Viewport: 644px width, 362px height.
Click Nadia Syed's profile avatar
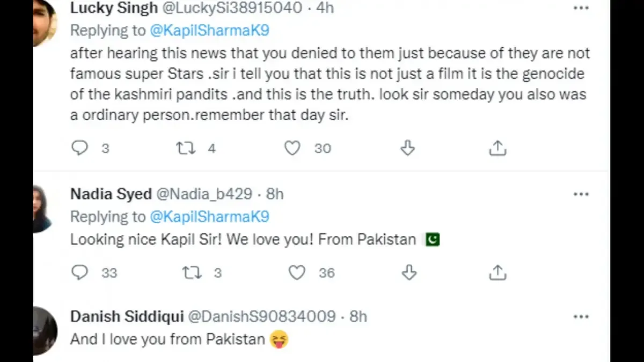point(43,209)
